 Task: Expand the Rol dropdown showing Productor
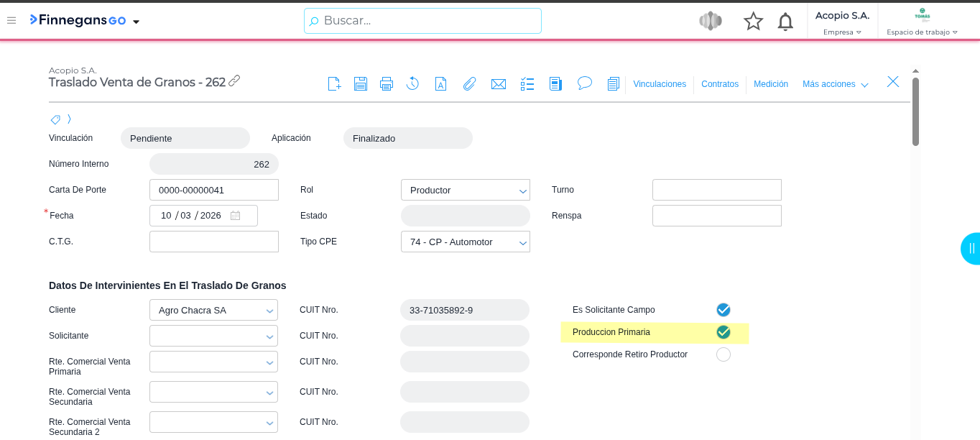(x=466, y=191)
